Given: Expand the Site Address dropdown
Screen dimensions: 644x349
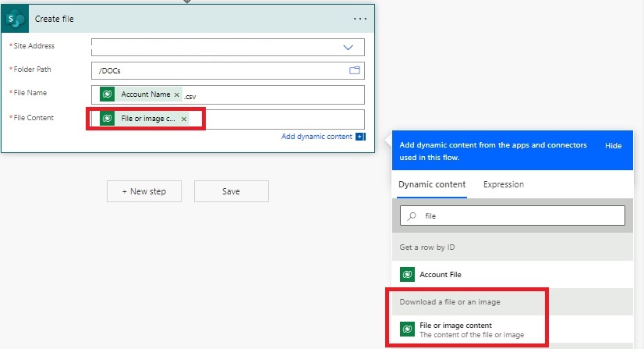Looking at the screenshot, I should (x=349, y=47).
